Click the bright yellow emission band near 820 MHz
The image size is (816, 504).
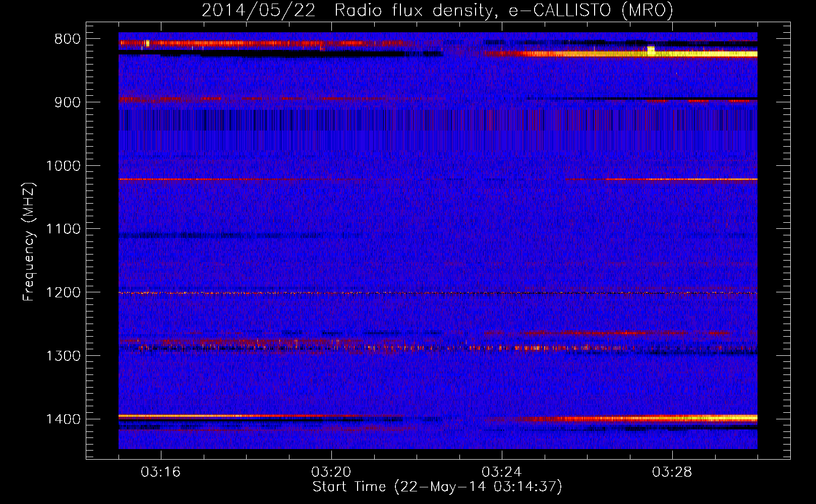pyautogui.click(x=620, y=53)
